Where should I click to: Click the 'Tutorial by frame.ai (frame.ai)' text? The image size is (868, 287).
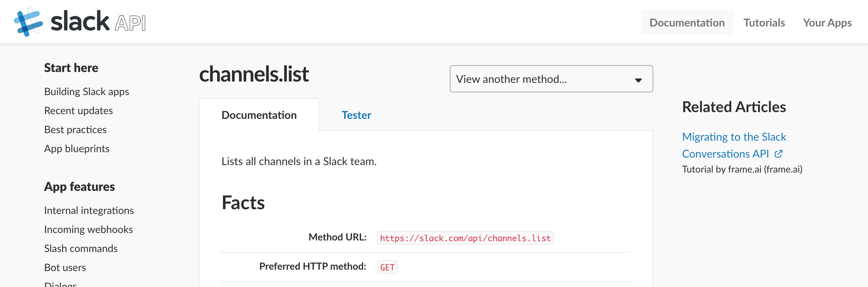pyautogui.click(x=742, y=169)
